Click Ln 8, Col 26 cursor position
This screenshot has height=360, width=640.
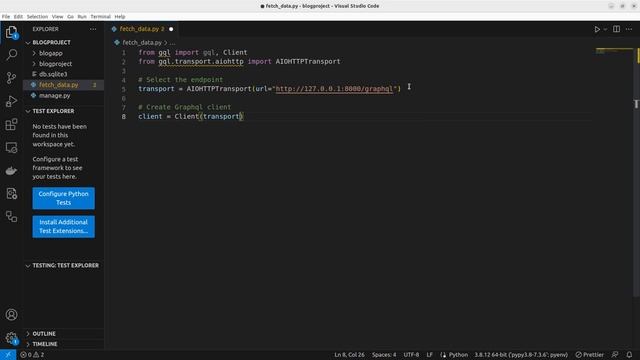(349, 355)
